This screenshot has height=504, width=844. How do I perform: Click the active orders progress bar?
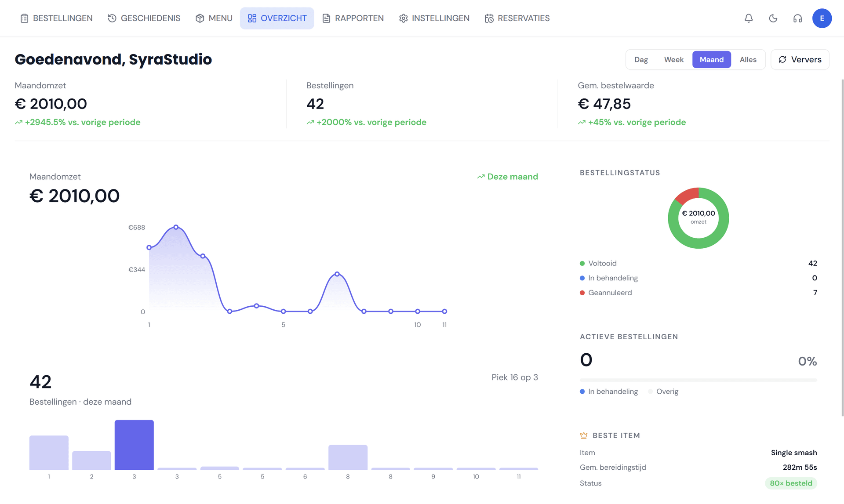(698, 380)
